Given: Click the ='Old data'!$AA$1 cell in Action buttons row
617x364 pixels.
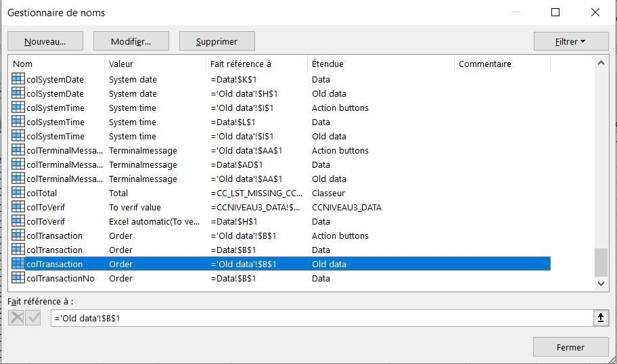Looking at the screenshot, I should click(x=247, y=151).
